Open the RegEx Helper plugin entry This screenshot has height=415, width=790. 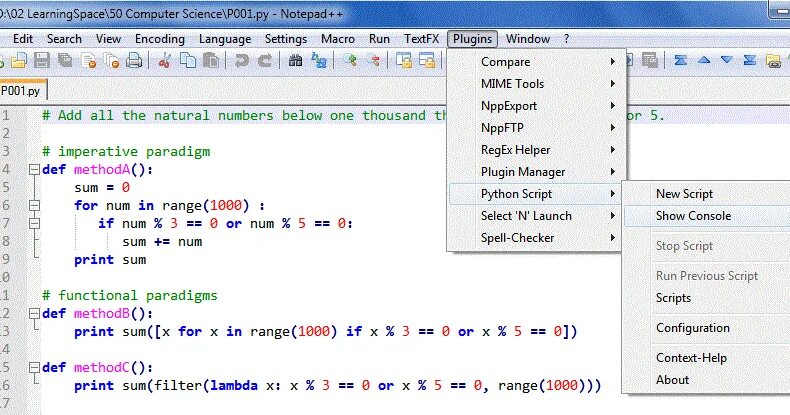pyautogui.click(x=536, y=150)
